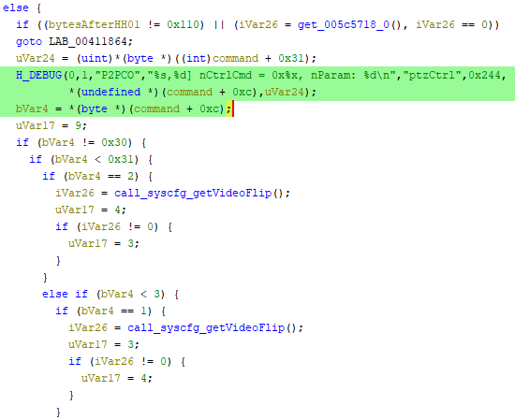Viewport: 515px width, 420px height.
Task: Click the first call_syscfg_getVideoFlip call
Action: (193, 193)
